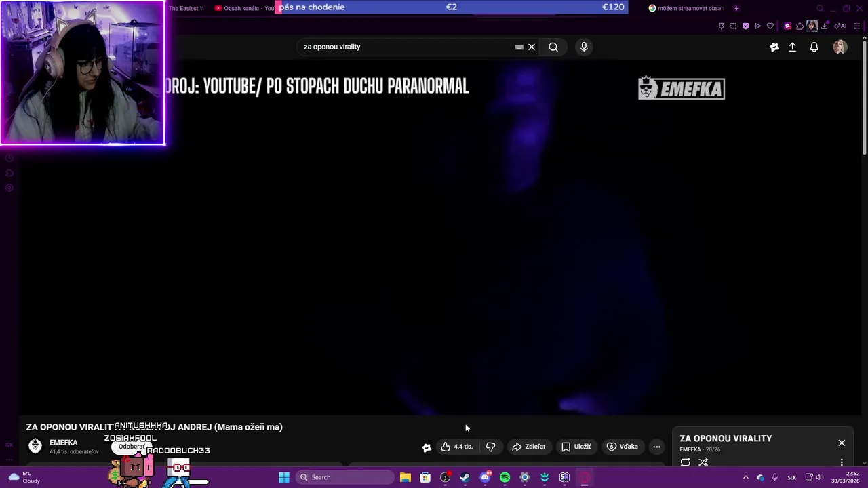Toggle playlist shuffle
Viewport: 868px width, 488px height.
(x=703, y=462)
